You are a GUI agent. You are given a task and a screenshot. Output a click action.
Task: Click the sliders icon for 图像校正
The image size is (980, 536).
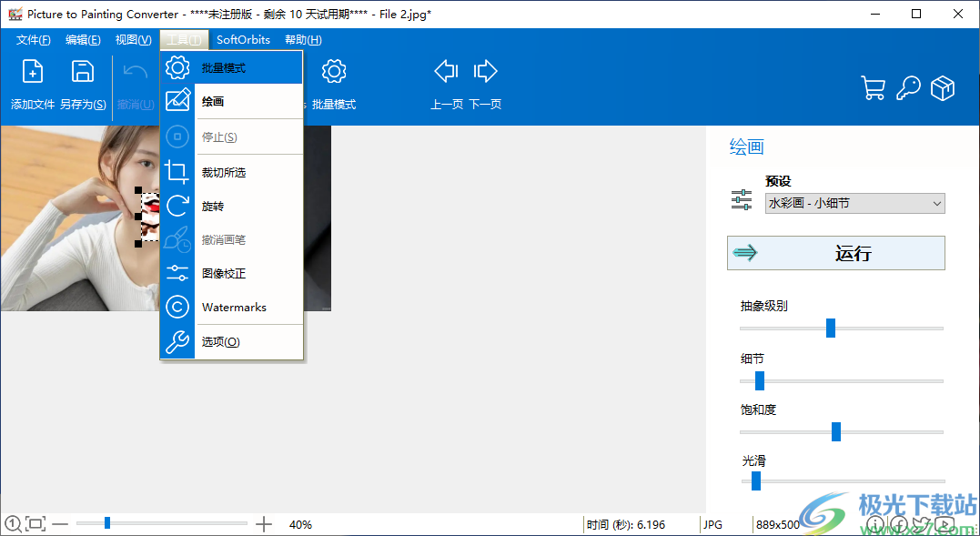(177, 273)
